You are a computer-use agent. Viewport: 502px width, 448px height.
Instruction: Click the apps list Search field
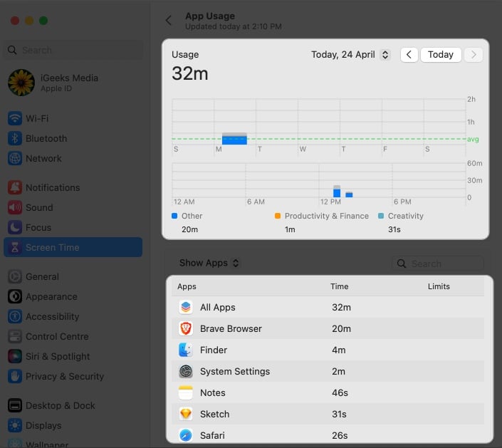[438, 264]
